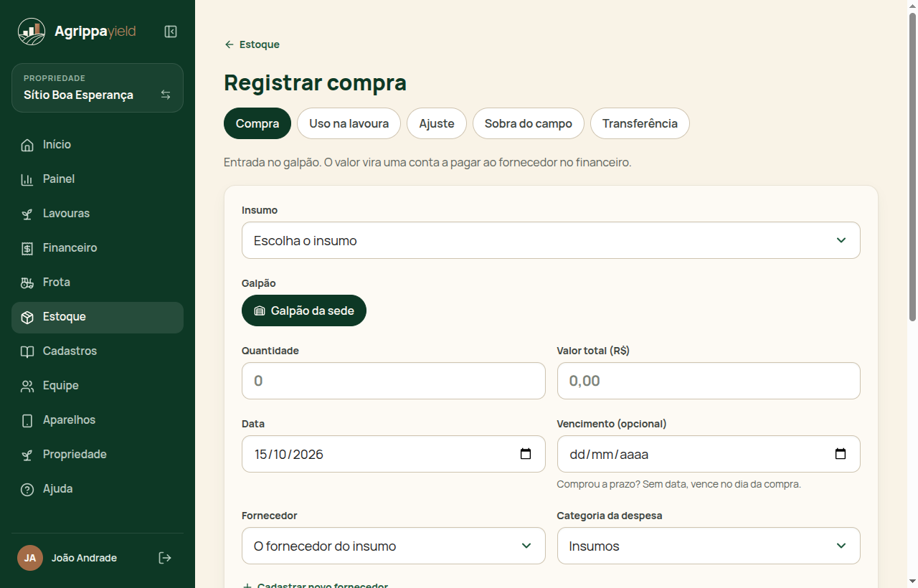Open Cadastros from the sidebar
This screenshot has width=918, height=588.
(x=98, y=351)
